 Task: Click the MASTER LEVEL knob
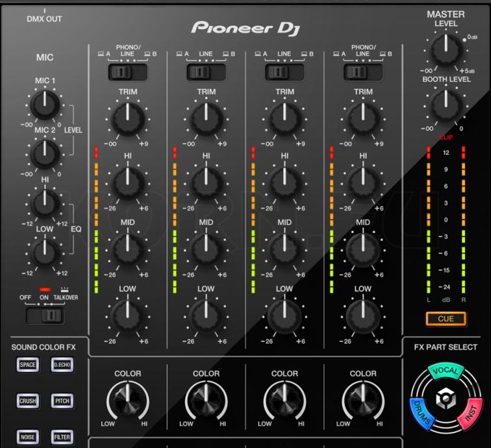pos(446,50)
